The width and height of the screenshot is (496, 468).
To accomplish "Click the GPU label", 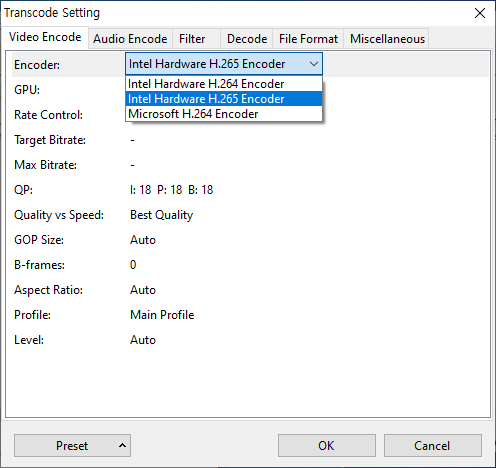I will pos(27,90).
